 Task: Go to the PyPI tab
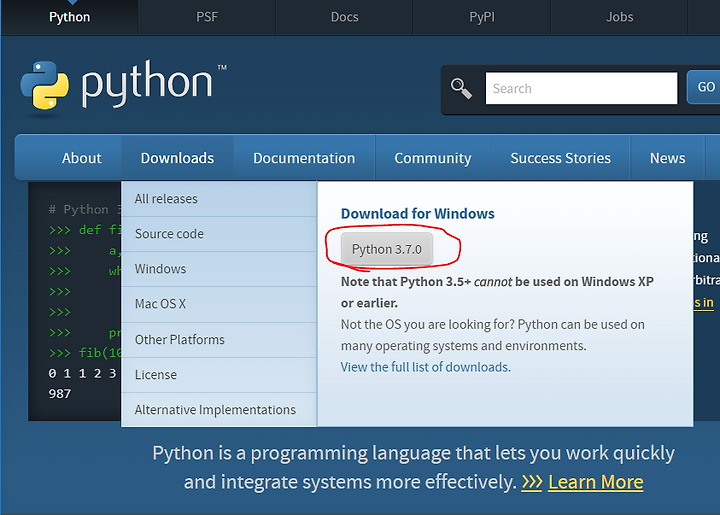click(482, 17)
